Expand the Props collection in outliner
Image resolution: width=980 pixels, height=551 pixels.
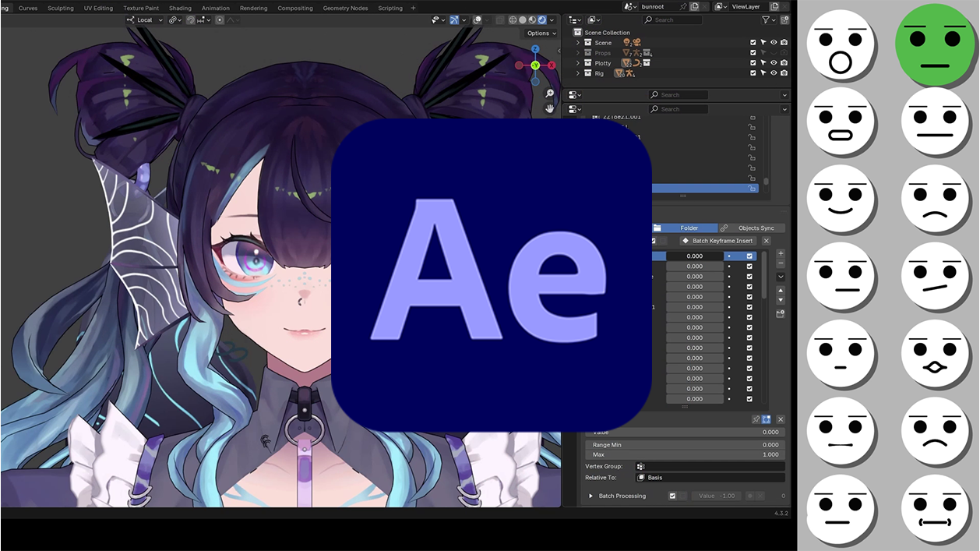tap(578, 53)
